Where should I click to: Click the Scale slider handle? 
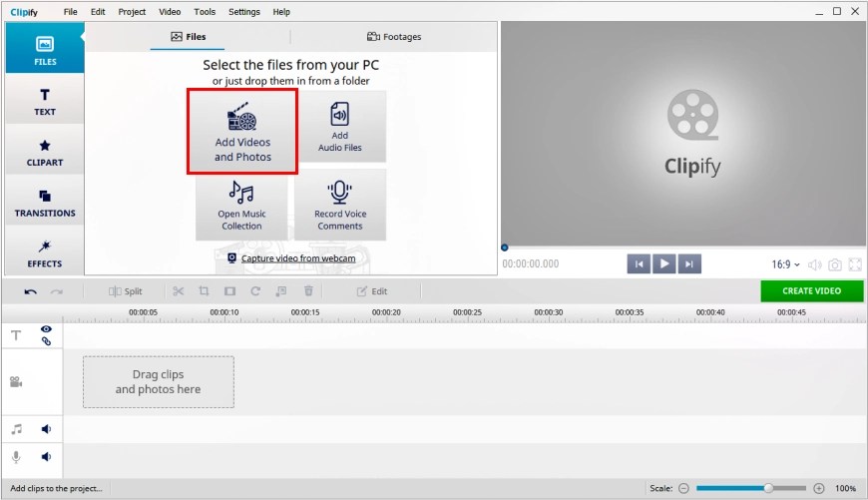pyautogui.click(x=768, y=488)
